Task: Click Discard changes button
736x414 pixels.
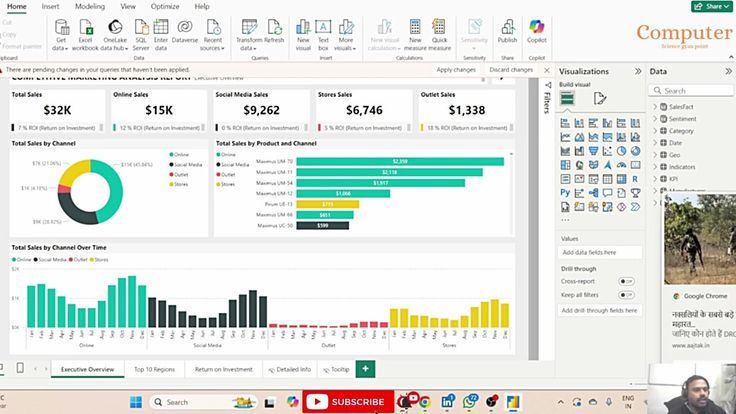Action: click(x=510, y=70)
